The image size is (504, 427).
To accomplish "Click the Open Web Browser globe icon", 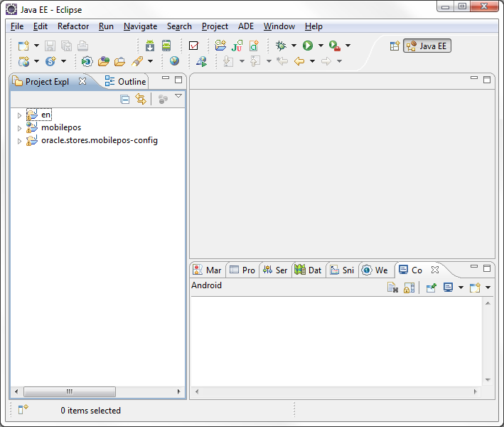I will 175,60.
